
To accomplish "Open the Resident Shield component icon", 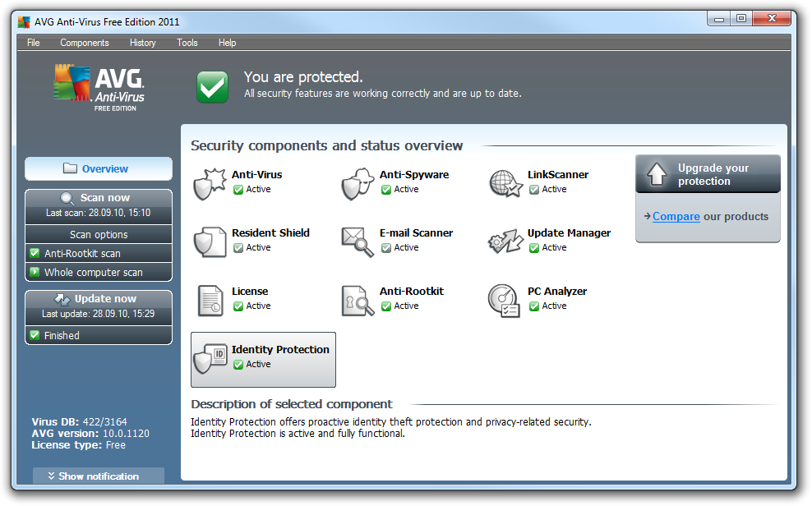I will [209, 241].
